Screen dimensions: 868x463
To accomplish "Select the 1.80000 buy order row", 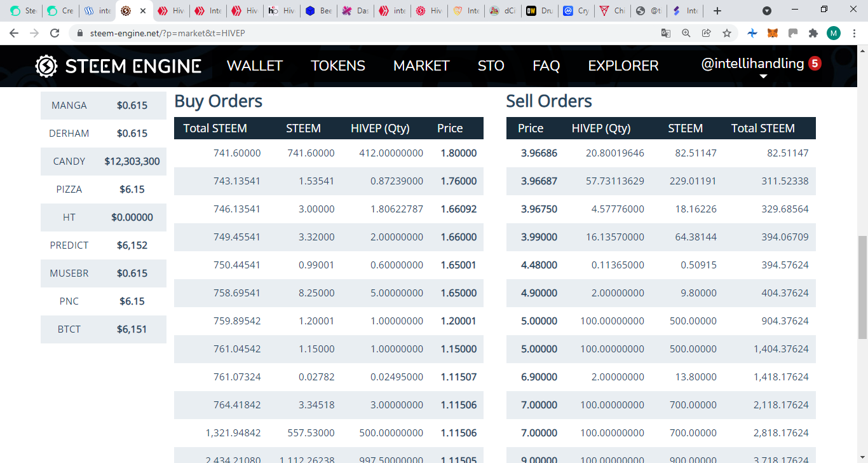I will (329, 153).
